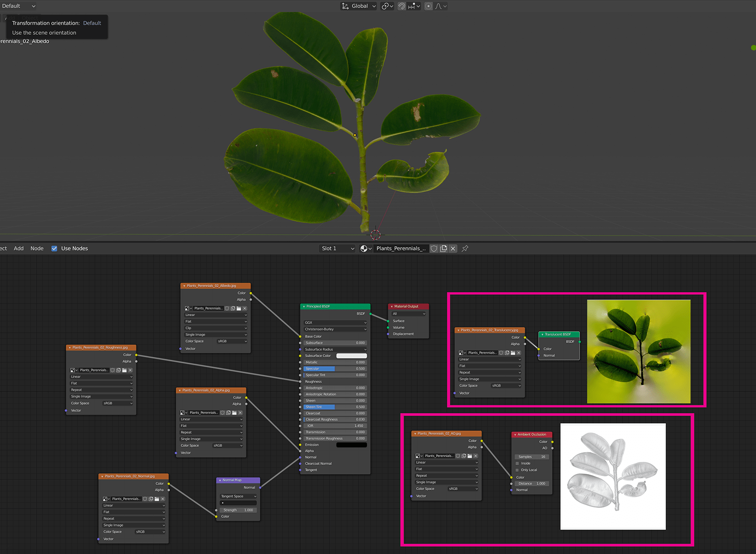756x554 pixels.
Task: Open Christensen-Burley subsurface method dropdown
Action: coord(335,329)
